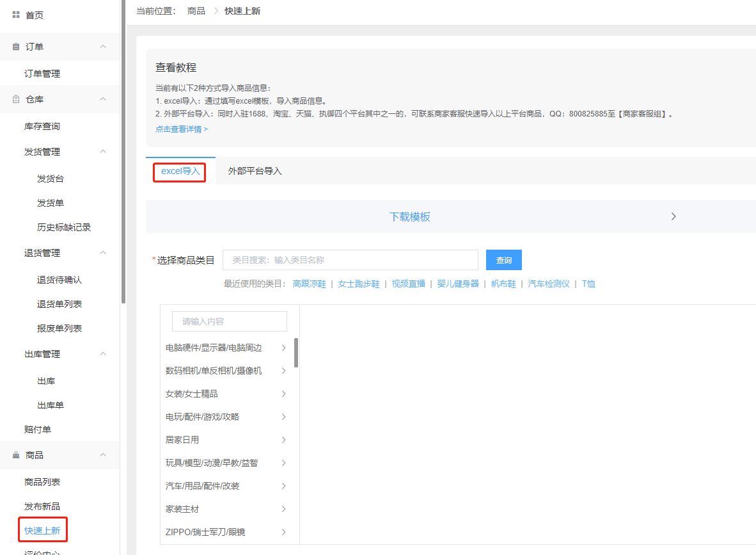Click the 类目搜索 input field
Screen dimensions: 756x555
click(350, 260)
